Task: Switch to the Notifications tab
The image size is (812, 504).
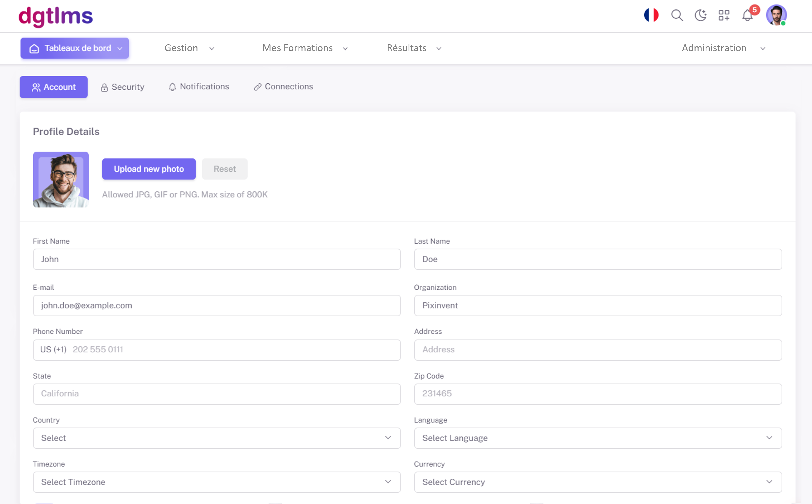Action: (199, 87)
